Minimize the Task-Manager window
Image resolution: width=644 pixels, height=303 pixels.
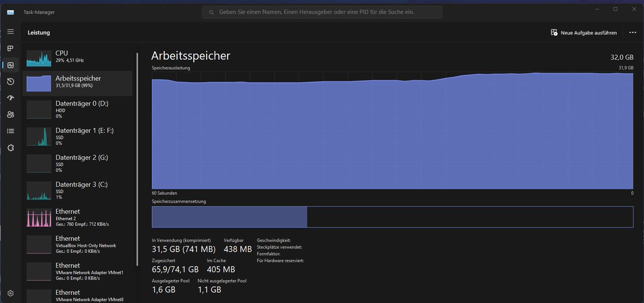point(598,9)
